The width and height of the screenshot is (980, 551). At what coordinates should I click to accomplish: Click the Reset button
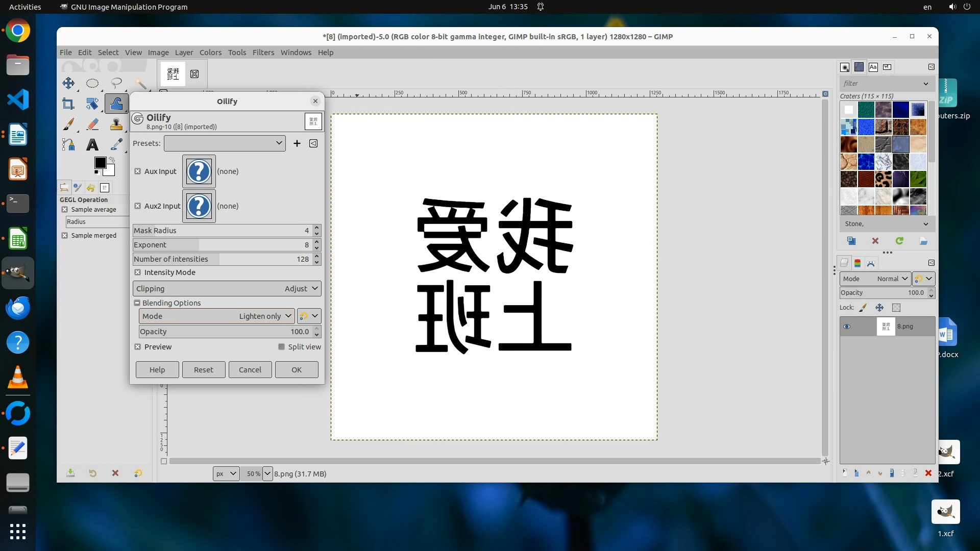pos(203,370)
